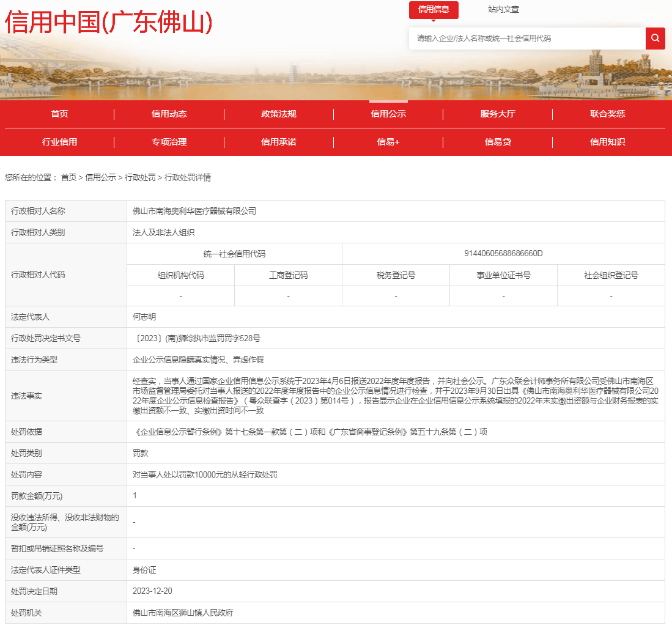The height and width of the screenshot is (631, 672).
Task: Open the 行业信用 navigation item
Action: click(59, 142)
